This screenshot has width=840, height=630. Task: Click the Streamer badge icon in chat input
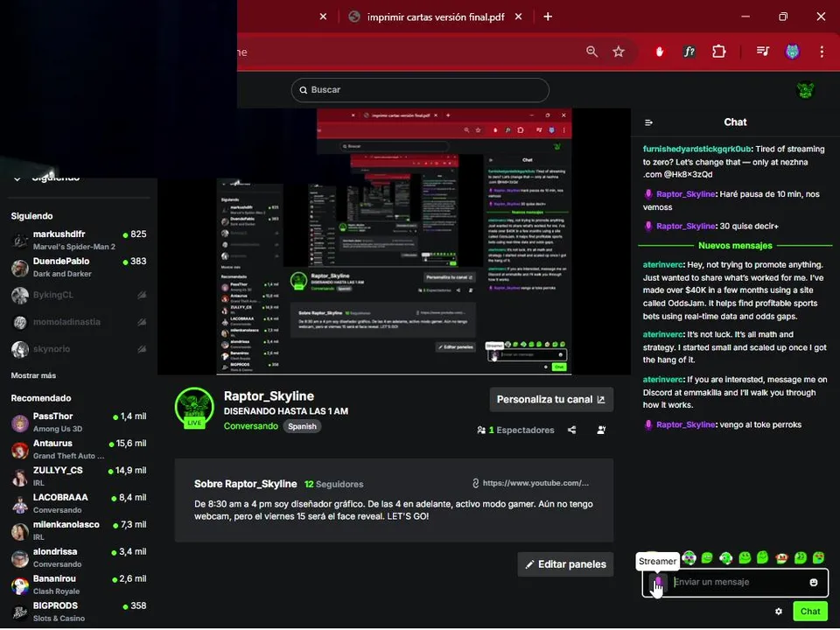point(658,583)
